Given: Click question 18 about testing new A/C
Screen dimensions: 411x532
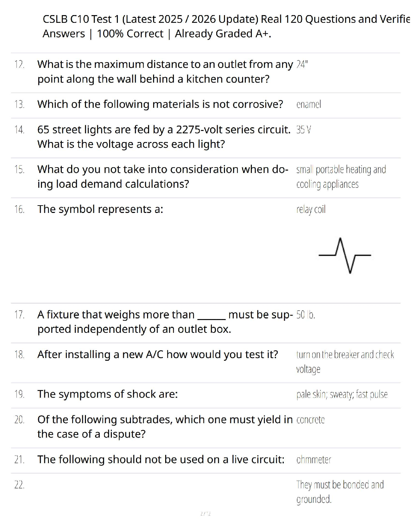Looking at the screenshot, I should point(158,354).
